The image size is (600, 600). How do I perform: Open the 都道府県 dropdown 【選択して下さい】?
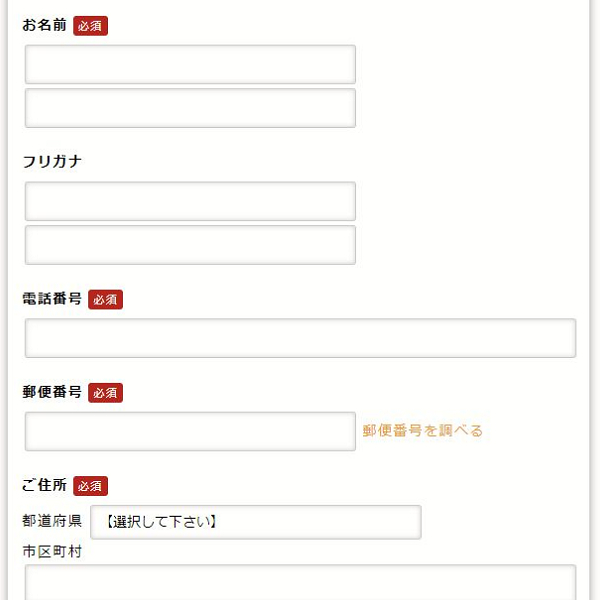point(255,522)
